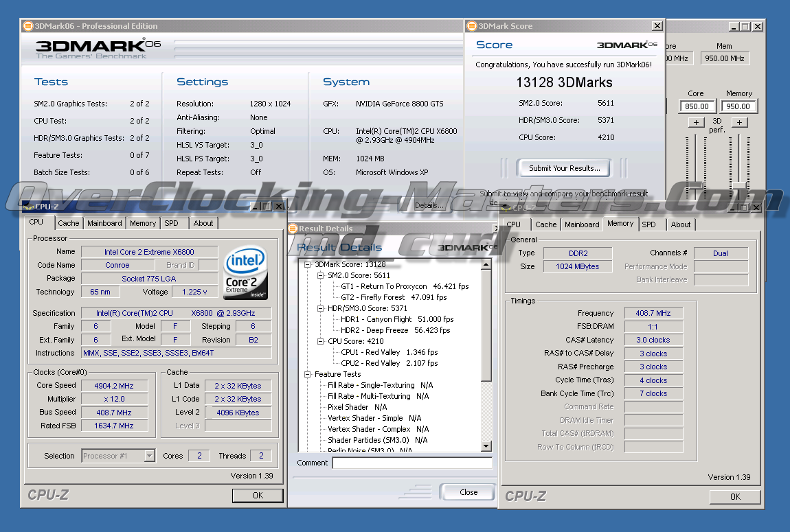790x532 pixels.
Task: Click the plus button under Core clock
Action: (696, 122)
